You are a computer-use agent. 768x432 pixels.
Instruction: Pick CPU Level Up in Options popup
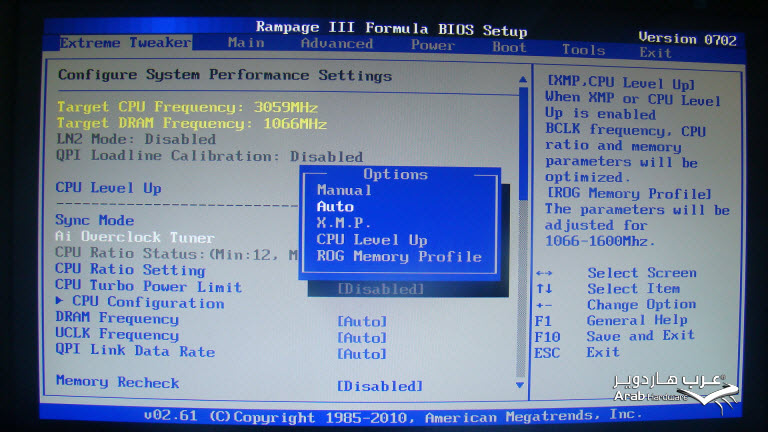pyautogui.click(x=372, y=240)
